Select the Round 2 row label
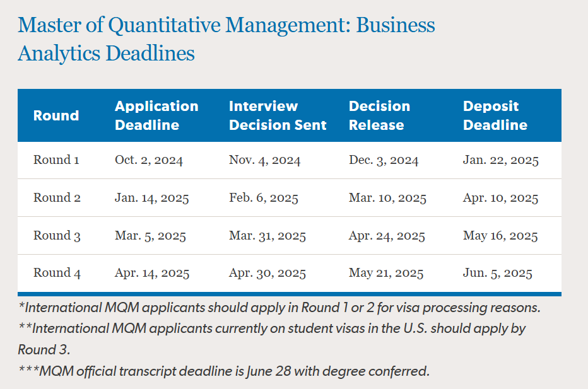The width and height of the screenshot is (588, 389). click(57, 198)
